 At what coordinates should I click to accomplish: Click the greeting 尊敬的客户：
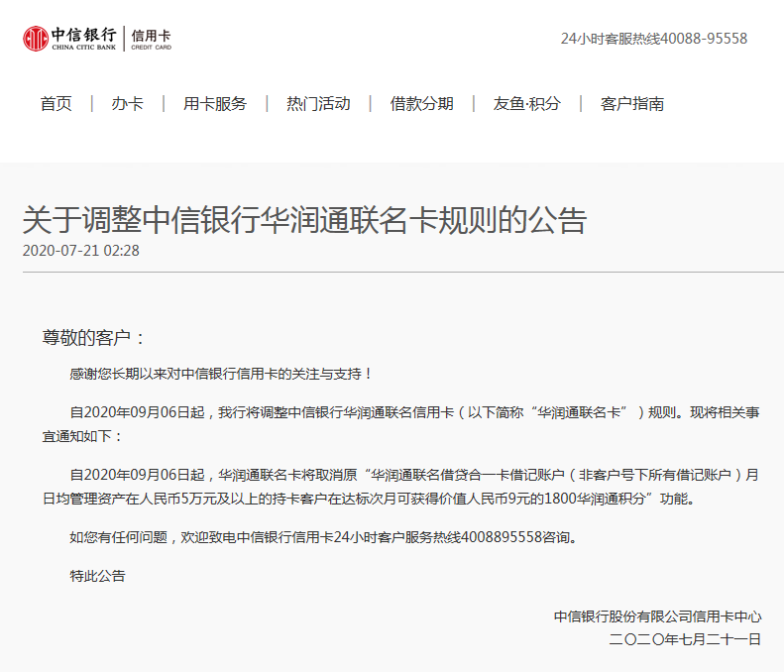[93, 338]
